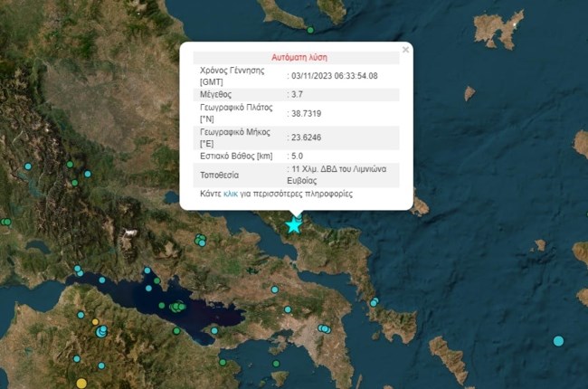The image size is (588, 389).
Task: Click the magnitude value 3.7
Action: (298, 93)
